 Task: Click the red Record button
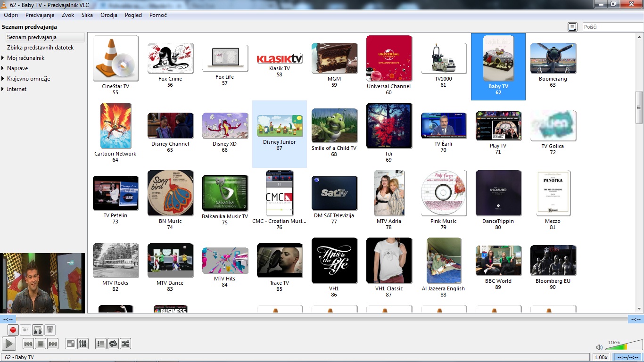point(13,330)
